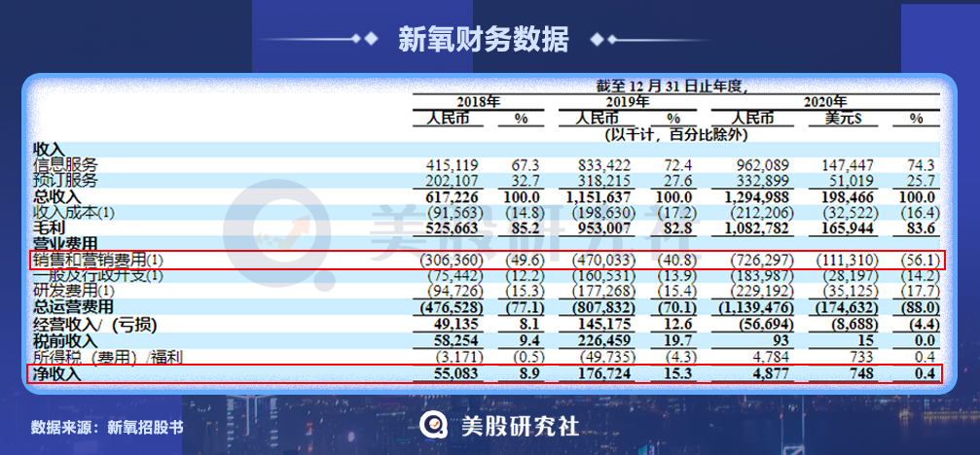Click the 617,226 total revenue value

[452, 197]
